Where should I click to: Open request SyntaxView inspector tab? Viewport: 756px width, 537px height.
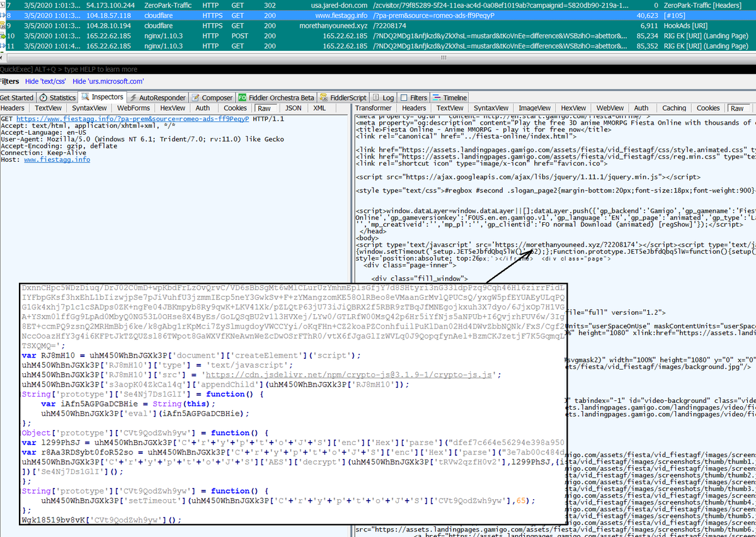click(x=89, y=108)
